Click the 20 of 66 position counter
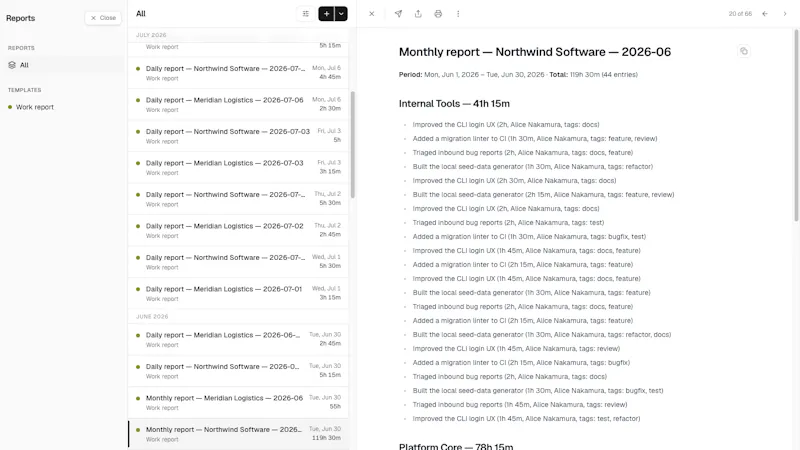800x450 pixels. click(740, 14)
